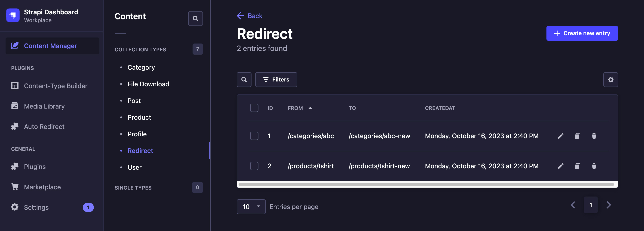Click the Content Manager pencil icon

[x=15, y=46]
